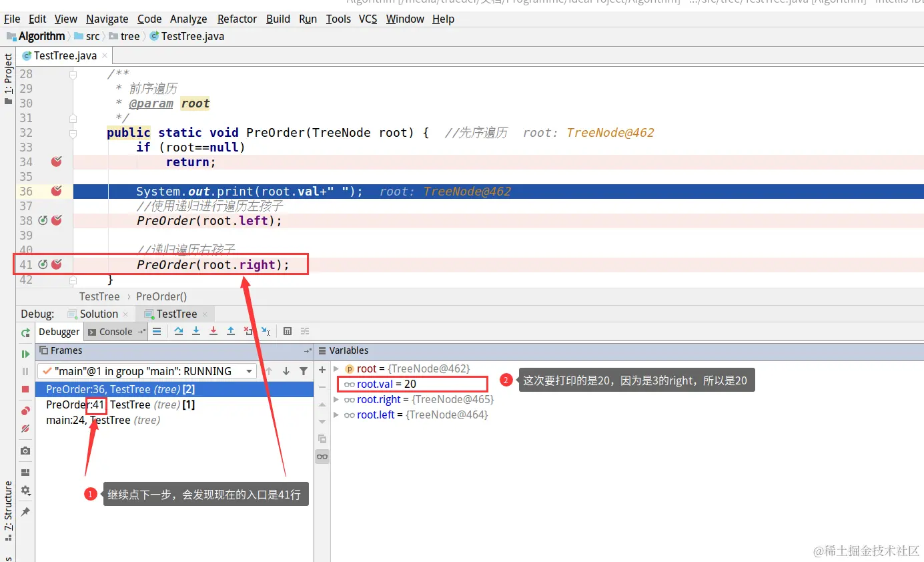Toggle Show Watches glasses icon
924x562 pixels.
click(322, 457)
